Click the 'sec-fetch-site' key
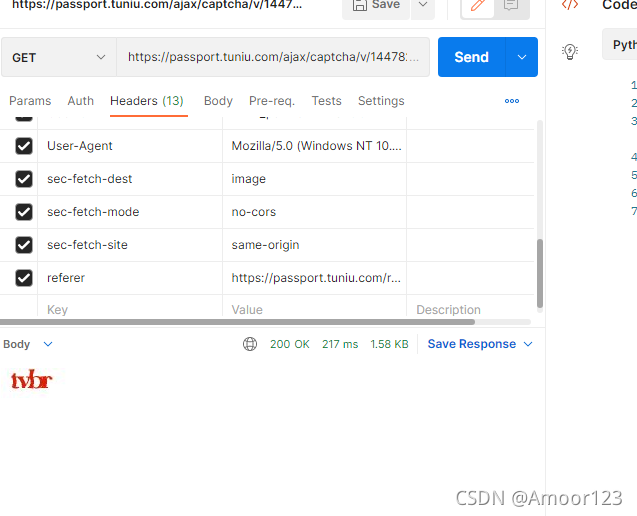 coord(87,245)
